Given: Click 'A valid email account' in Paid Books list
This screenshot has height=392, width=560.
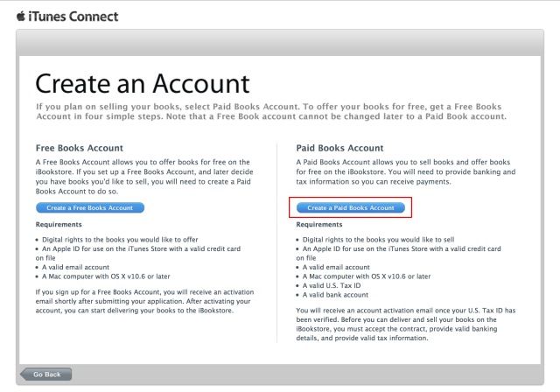Looking at the screenshot, I should coord(336,267).
